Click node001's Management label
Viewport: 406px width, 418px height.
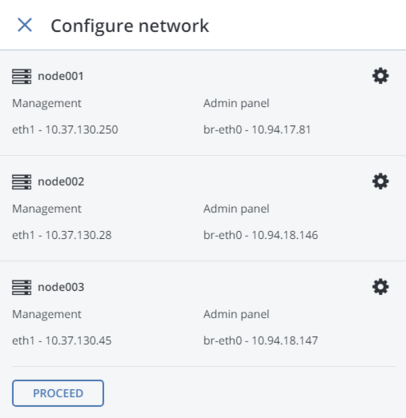click(47, 103)
